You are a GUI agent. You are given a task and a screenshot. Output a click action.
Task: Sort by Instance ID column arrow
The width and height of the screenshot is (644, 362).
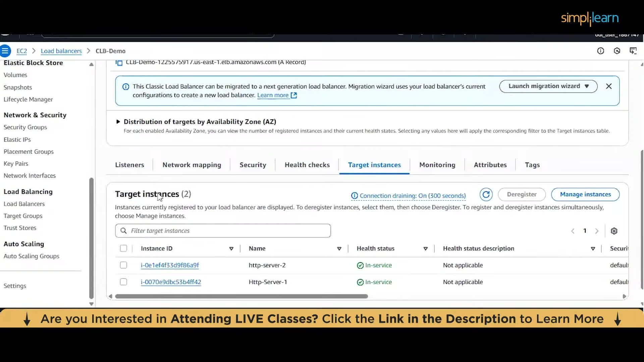click(x=231, y=249)
